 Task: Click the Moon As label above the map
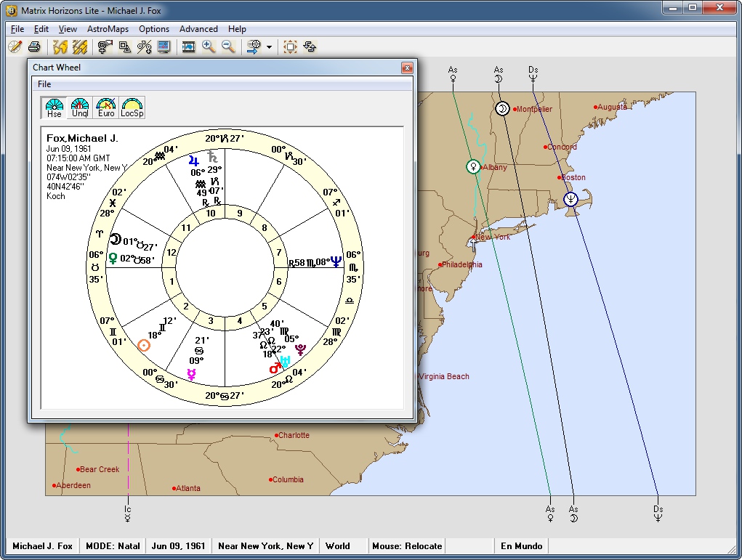tap(499, 74)
